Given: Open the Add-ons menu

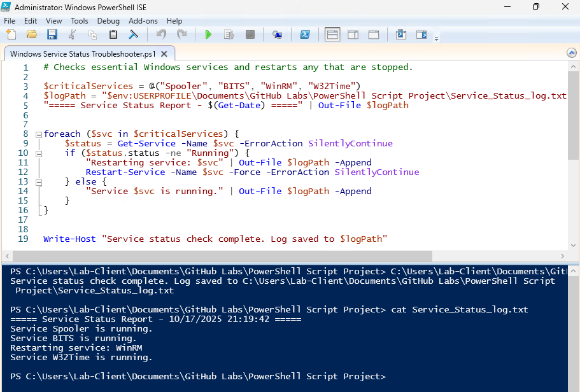Looking at the screenshot, I should click(143, 20).
